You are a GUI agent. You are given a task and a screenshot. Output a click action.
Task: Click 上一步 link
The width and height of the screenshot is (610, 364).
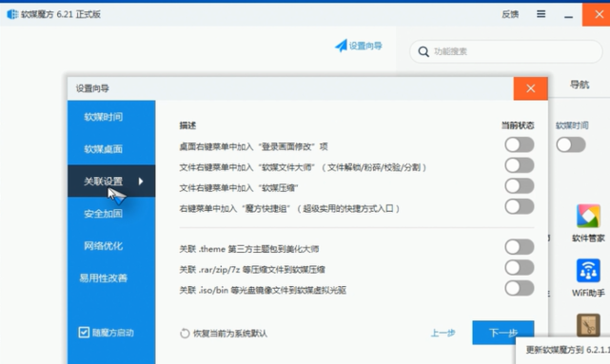(x=443, y=333)
